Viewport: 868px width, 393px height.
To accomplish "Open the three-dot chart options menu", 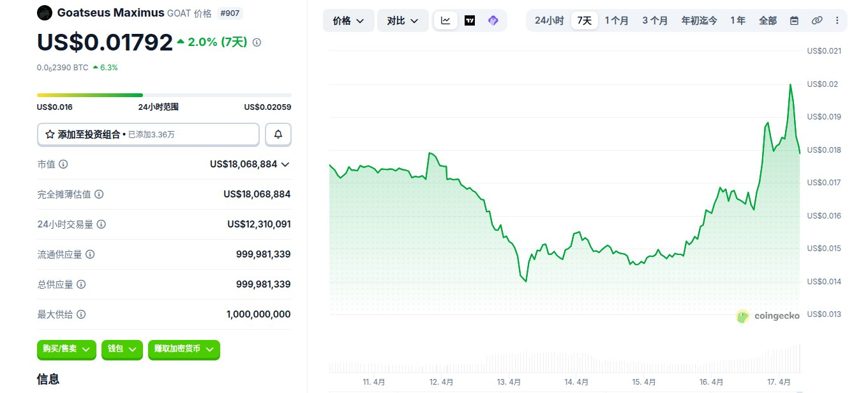I will [837, 20].
